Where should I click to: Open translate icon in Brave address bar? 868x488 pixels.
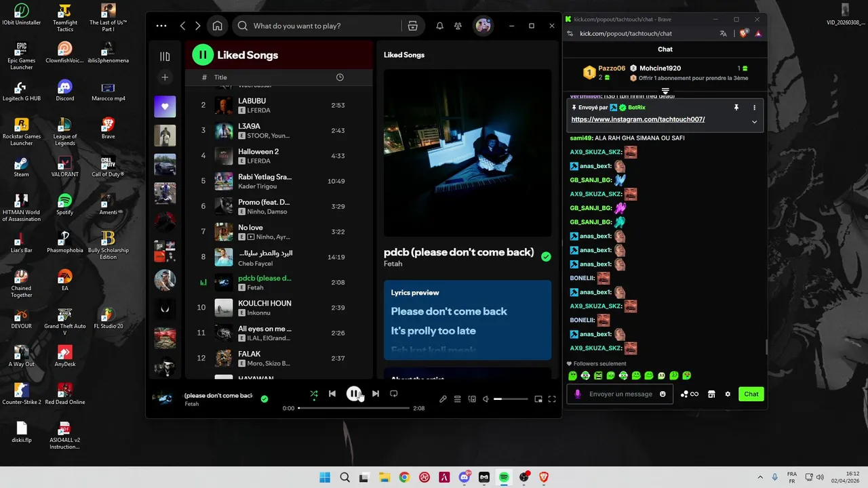pyautogui.click(x=724, y=33)
